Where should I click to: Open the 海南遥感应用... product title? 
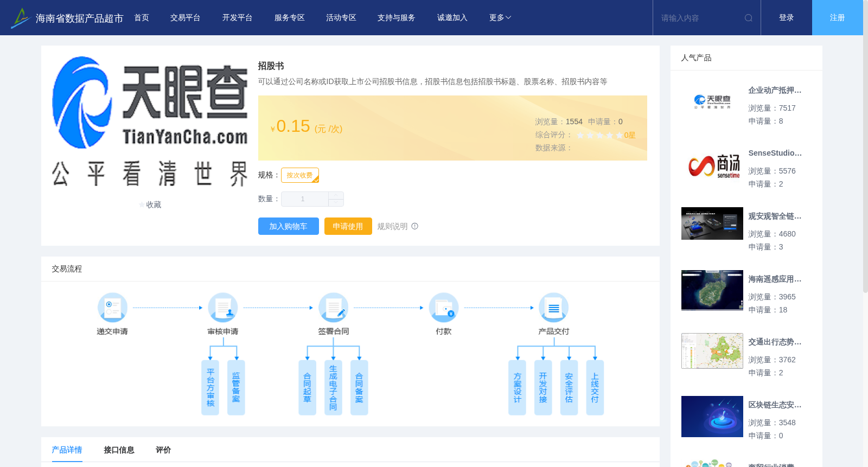pos(775,279)
